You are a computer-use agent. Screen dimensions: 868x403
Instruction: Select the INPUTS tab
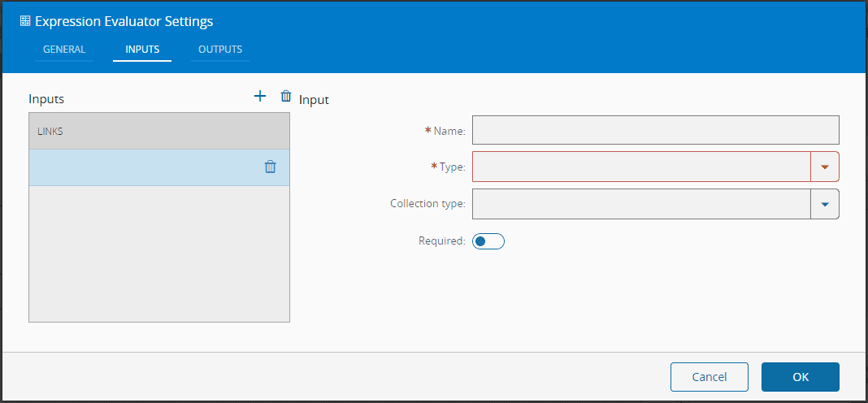click(x=142, y=50)
